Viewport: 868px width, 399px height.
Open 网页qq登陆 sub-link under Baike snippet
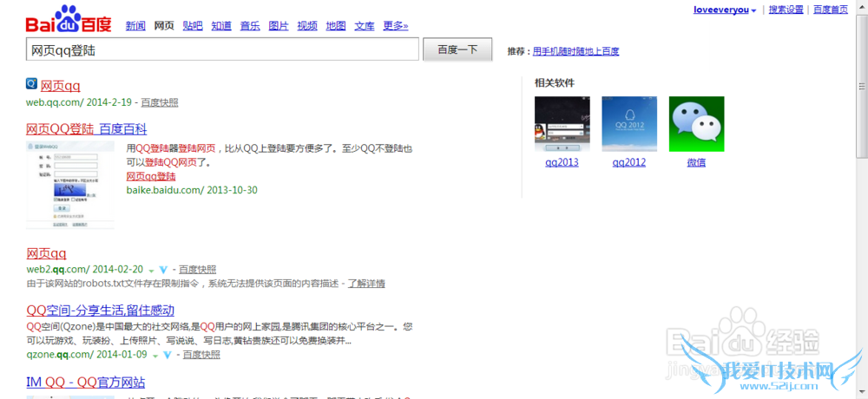pyautogui.click(x=151, y=177)
